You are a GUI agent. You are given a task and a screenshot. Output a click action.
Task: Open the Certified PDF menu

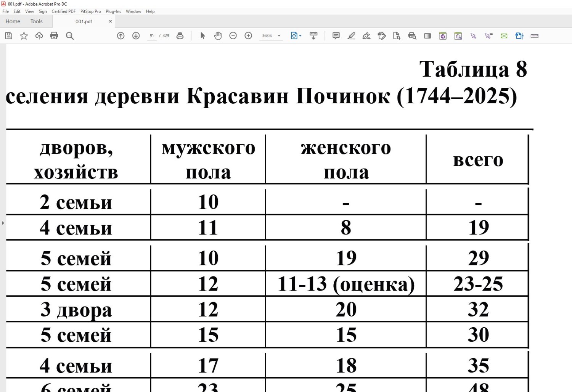click(64, 11)
